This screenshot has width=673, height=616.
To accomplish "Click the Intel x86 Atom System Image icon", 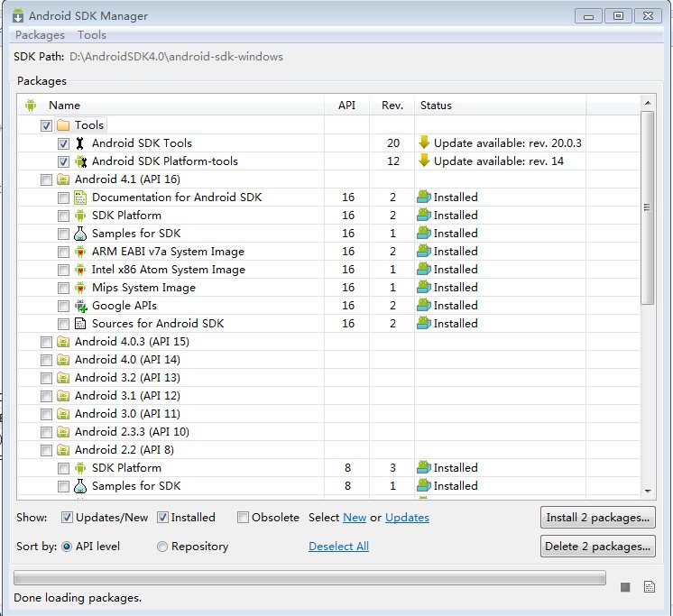I will click(x=80, y=270).
